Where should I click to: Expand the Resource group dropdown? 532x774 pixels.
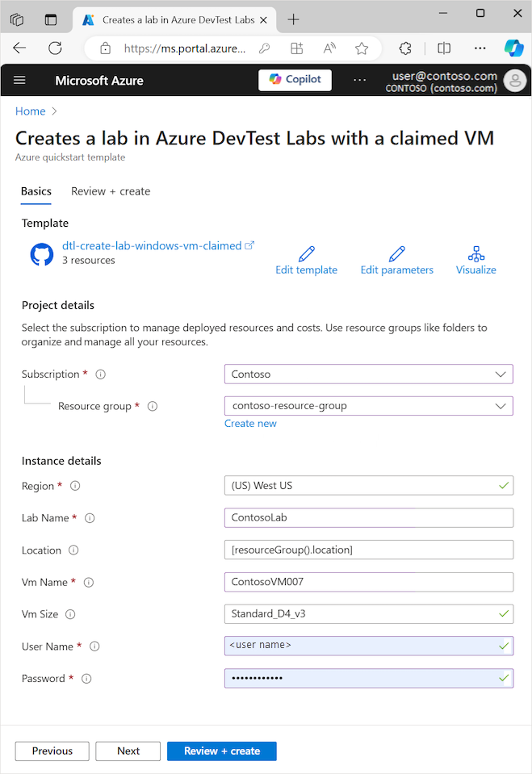click(368, 405)
